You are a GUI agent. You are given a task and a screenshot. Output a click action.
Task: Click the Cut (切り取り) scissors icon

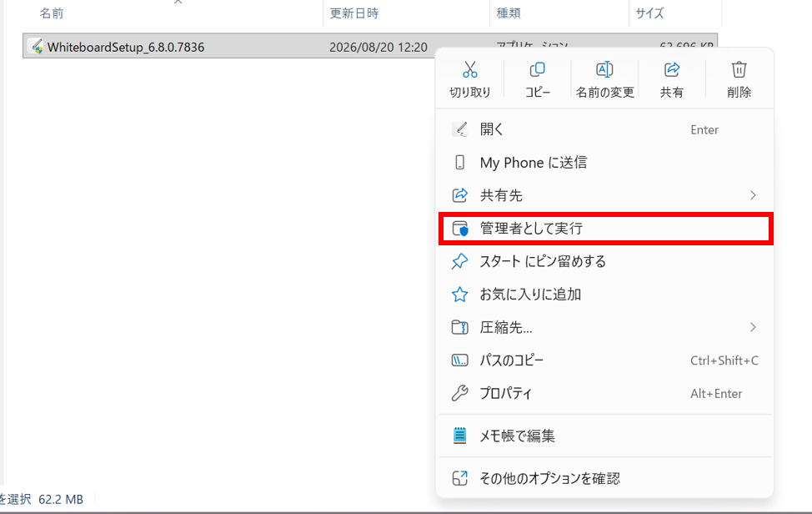tap(469, 69)
